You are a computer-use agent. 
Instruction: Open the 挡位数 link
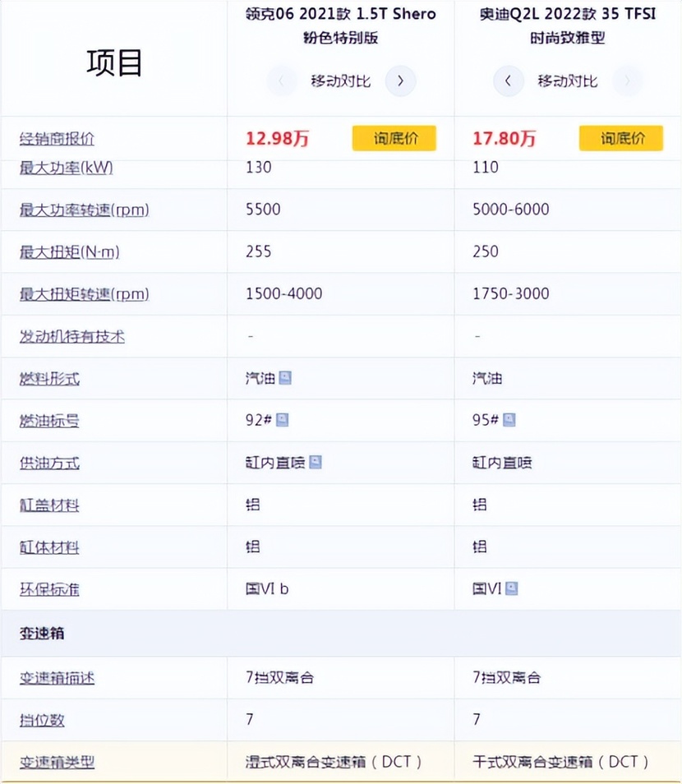coord(42,720)
